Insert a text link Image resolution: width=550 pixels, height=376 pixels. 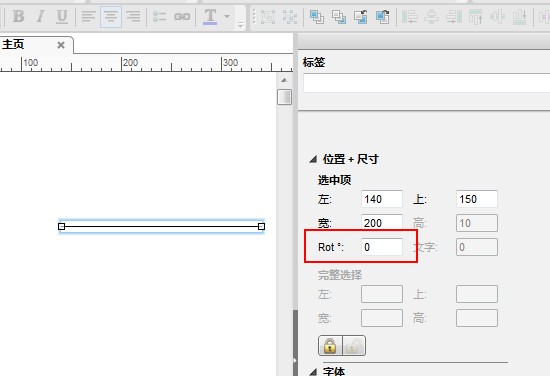[x=182, y=16]
